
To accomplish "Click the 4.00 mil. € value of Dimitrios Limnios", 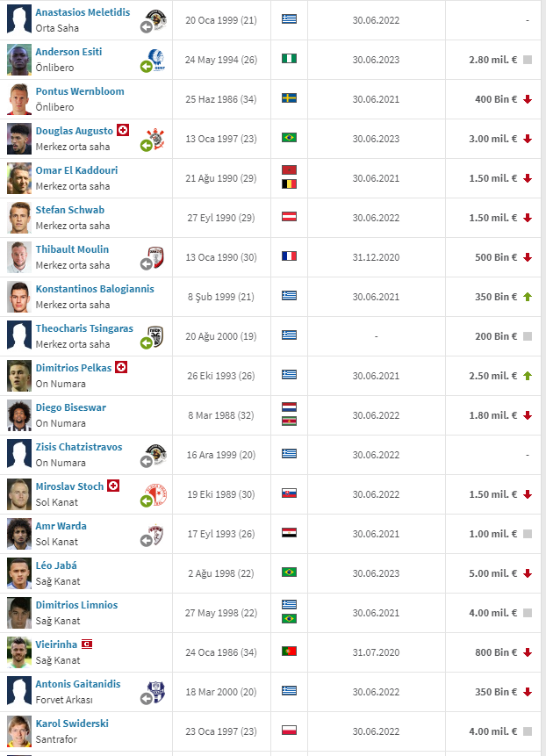I will 493,613.
